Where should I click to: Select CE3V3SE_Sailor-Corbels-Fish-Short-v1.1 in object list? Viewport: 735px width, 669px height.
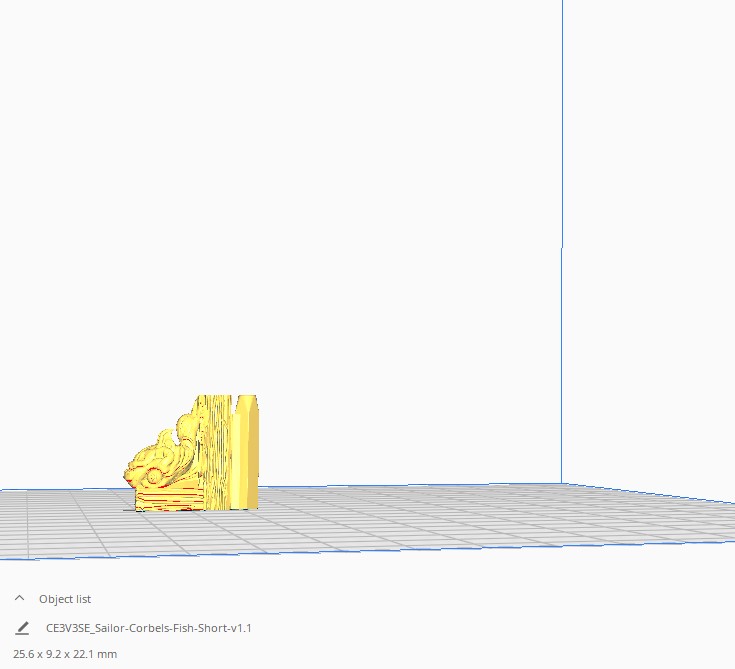click(149, 628)
